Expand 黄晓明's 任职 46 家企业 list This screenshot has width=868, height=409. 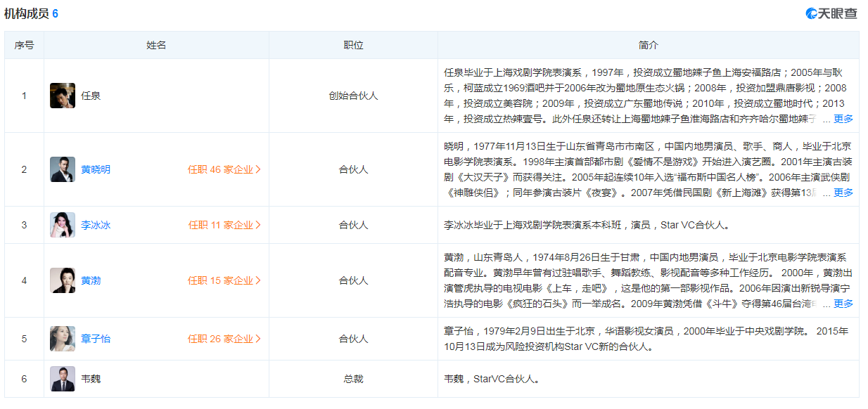coord(224,169)
